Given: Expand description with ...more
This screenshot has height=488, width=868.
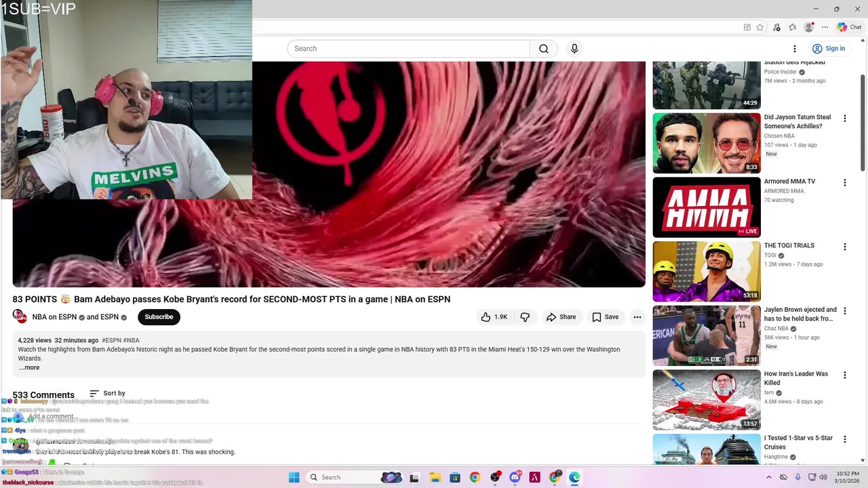Looking at the screenshot, I should [x=29, y=367].
